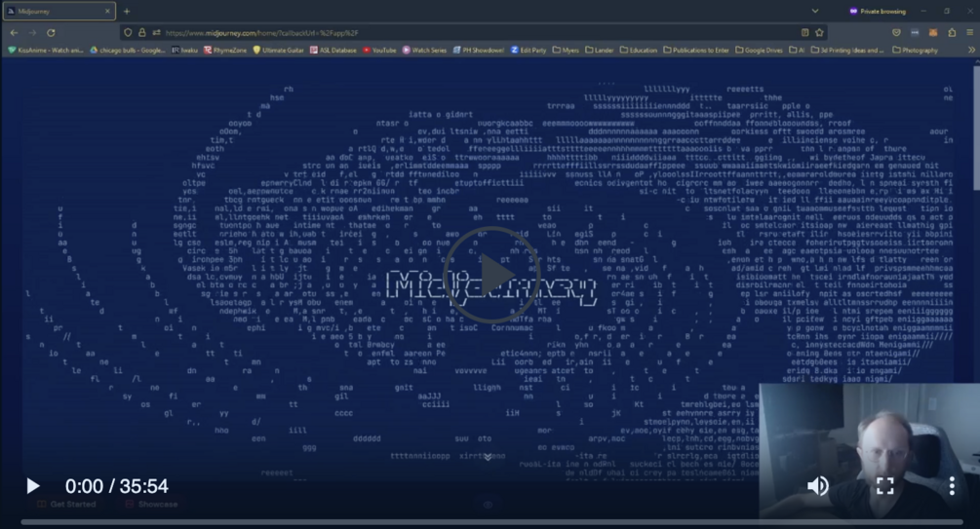Click the Private browsing indicator
980x529 pixels.
(x=878, y=12)
